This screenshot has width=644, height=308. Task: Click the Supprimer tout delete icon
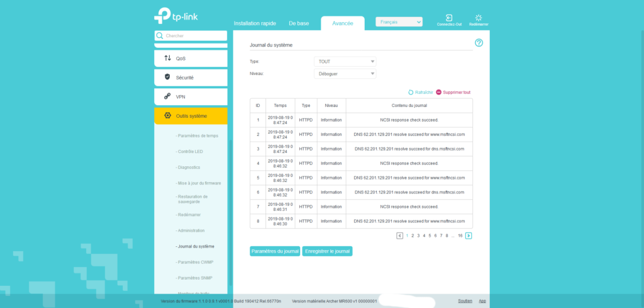point(439,92)
